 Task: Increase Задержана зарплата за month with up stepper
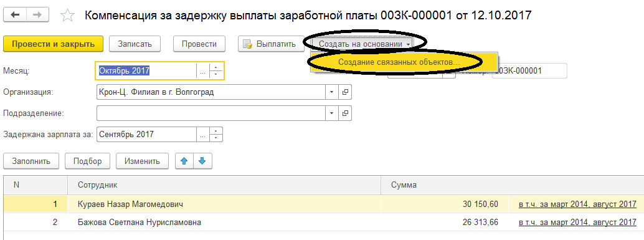(216, 131)
